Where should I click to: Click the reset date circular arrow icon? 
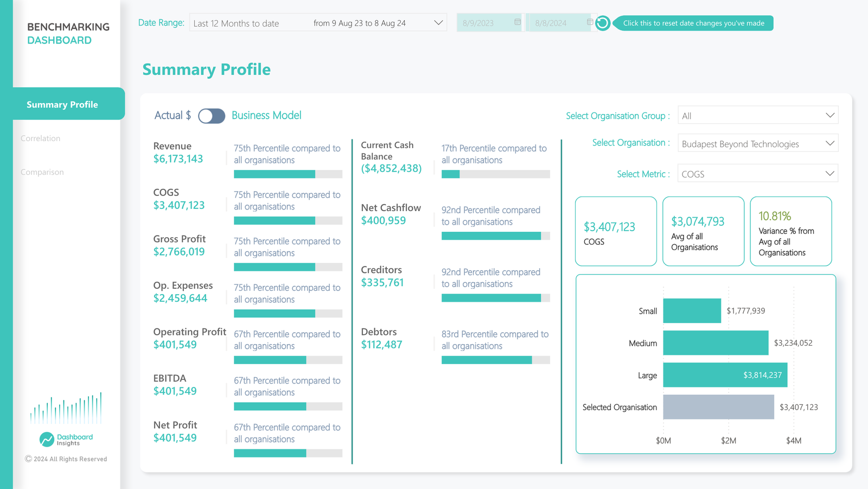click(602, 23)
